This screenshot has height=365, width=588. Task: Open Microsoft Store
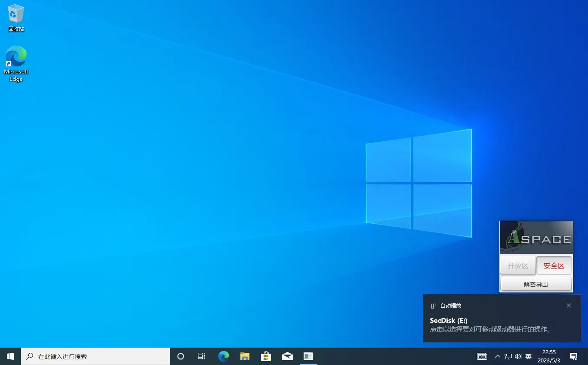coord(266,356)
